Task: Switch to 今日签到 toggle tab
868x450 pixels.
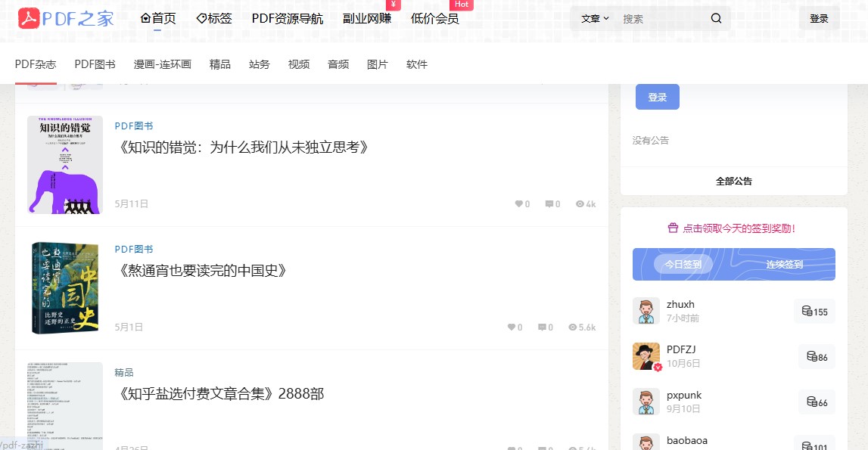Action: tap(683, 265)
